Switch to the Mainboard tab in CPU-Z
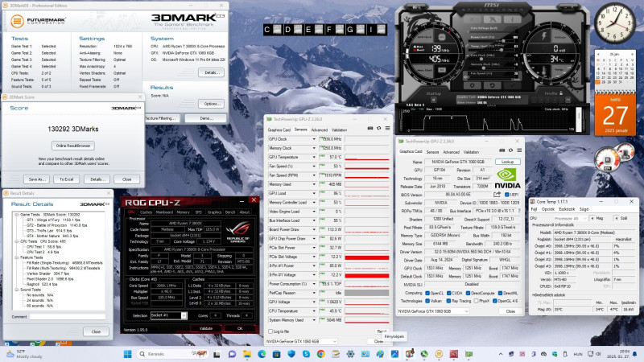 [164, 212]
